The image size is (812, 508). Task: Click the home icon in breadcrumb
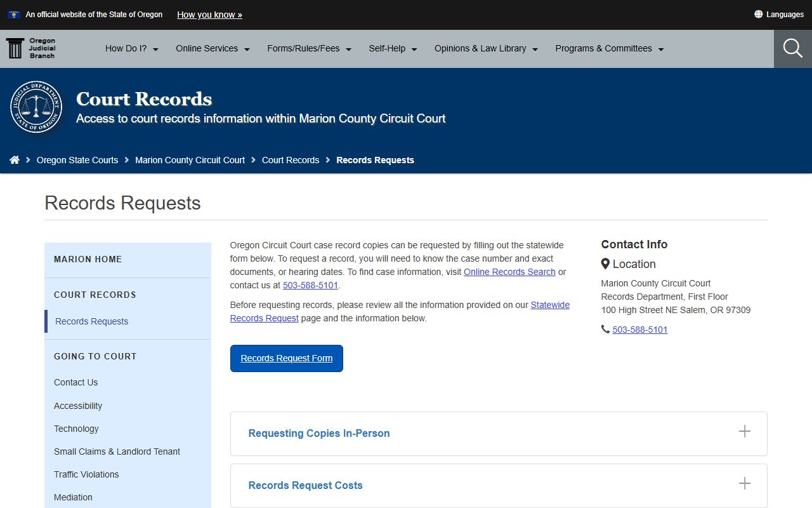(x=15, y=160)
